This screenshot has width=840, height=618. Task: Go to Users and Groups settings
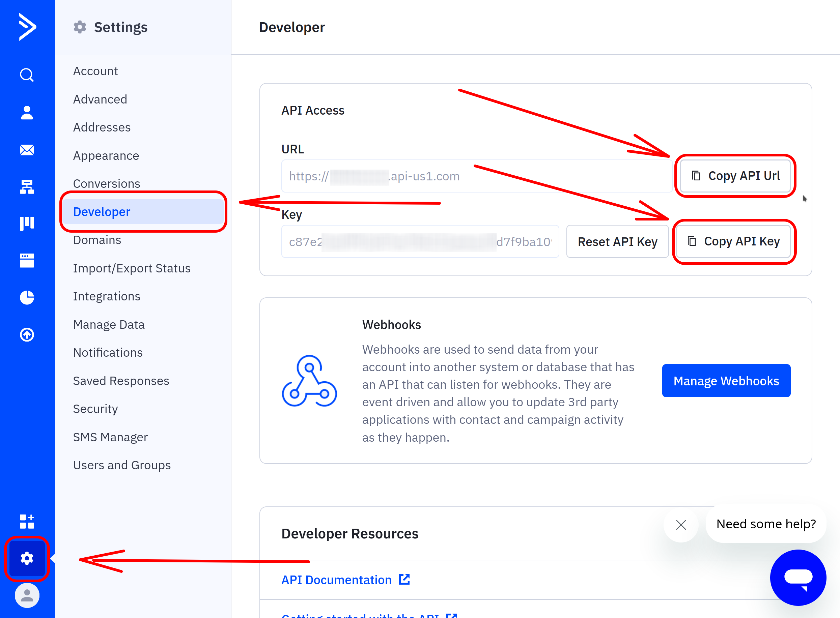point(122,465)
